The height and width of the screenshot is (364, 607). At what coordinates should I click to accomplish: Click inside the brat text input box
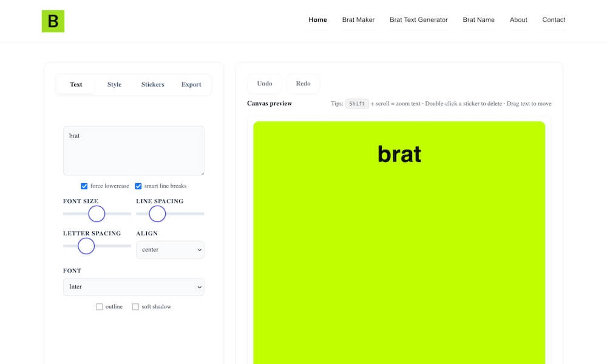click(x=134, y=150)
